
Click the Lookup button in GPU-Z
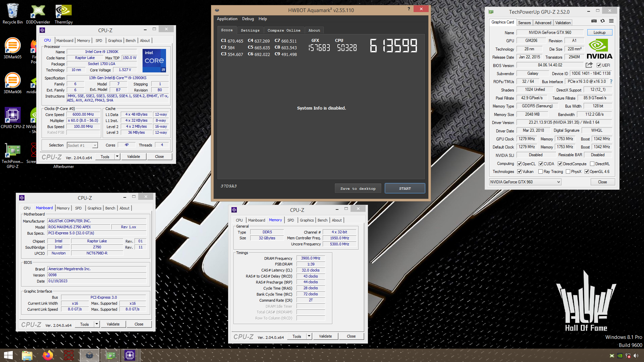599,33
